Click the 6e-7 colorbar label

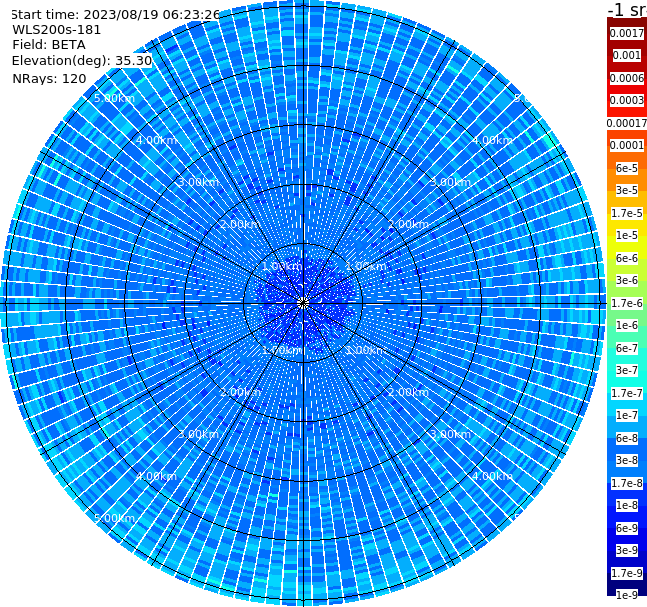627,348
